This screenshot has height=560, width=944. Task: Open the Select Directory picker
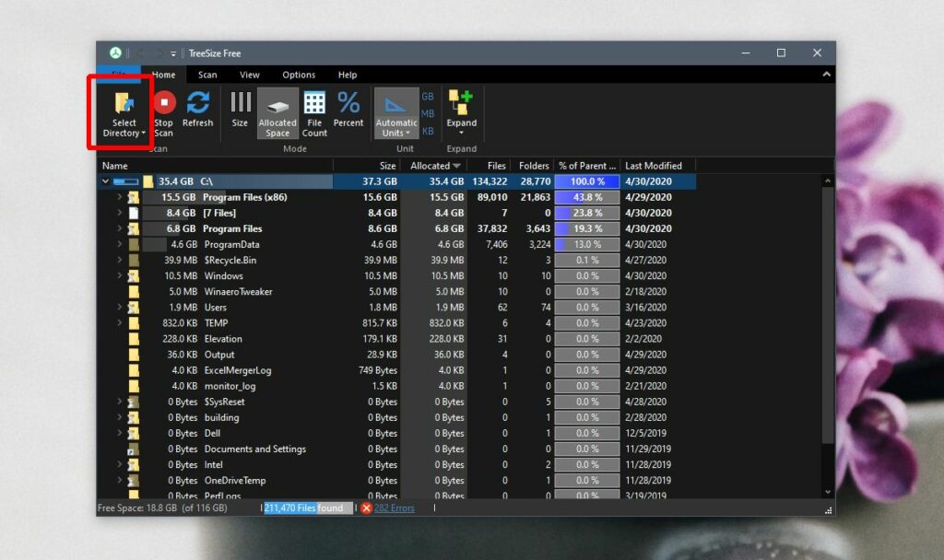point(124,109)
